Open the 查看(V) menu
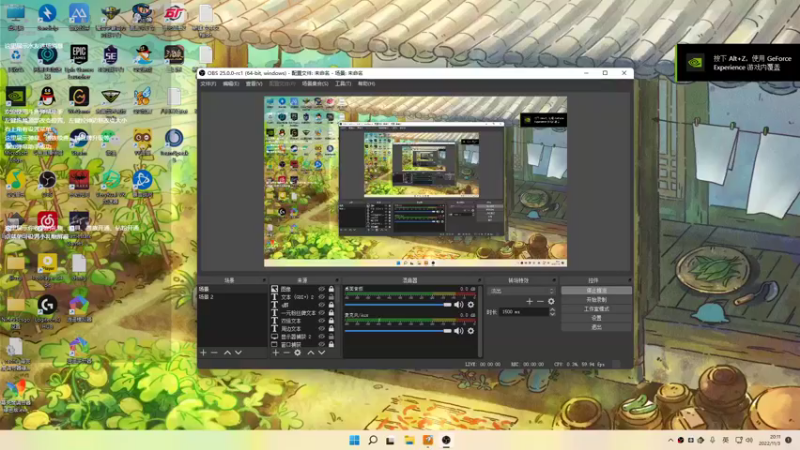The image size is (800, 450). point(254,84)
